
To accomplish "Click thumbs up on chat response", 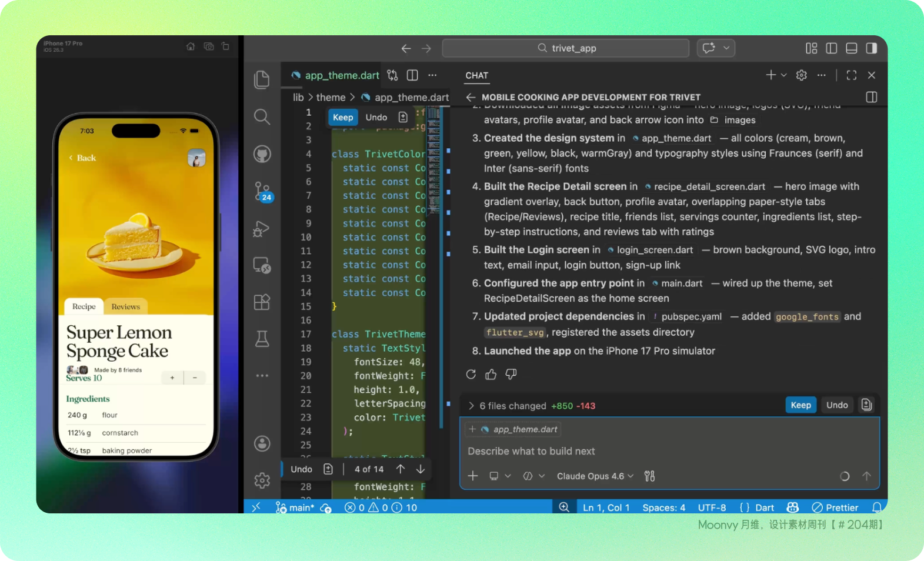I will coord(491,375).
